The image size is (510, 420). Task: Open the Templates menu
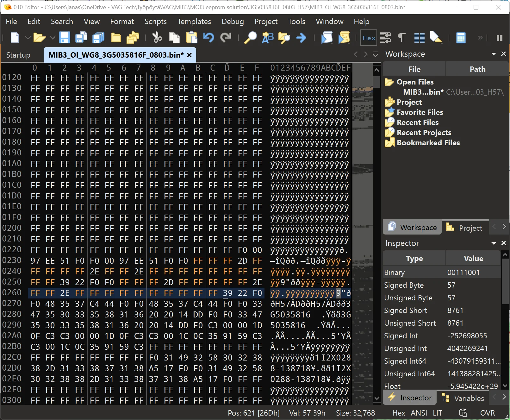(x=194, y=22)
